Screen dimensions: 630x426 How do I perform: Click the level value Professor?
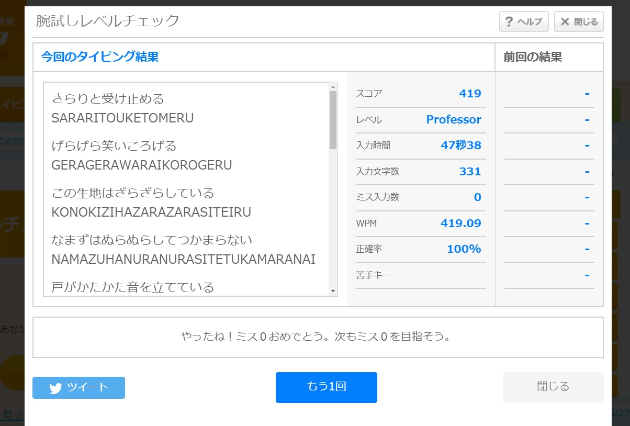[453, 120]
